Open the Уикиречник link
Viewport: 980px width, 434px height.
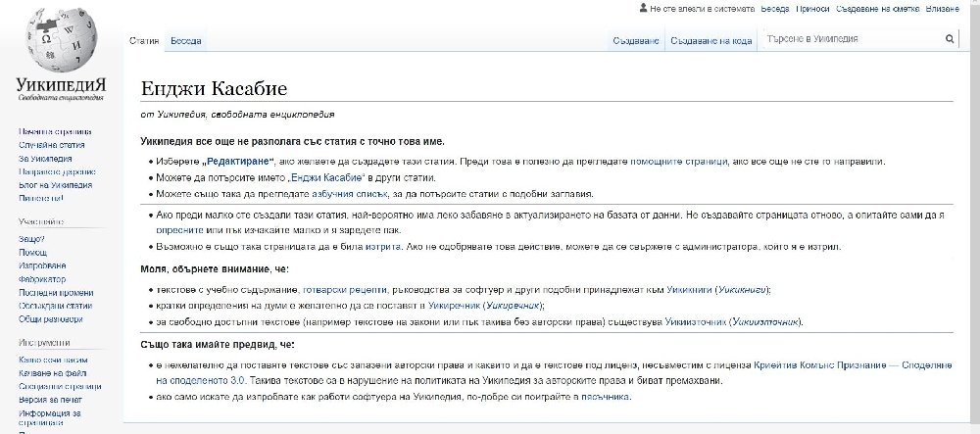click(x=455, y=306)
